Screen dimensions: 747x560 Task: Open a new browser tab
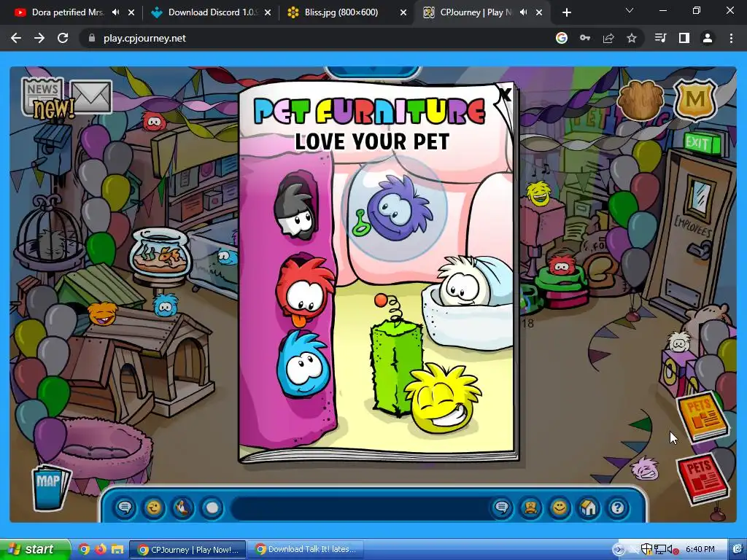pos(566,12)
